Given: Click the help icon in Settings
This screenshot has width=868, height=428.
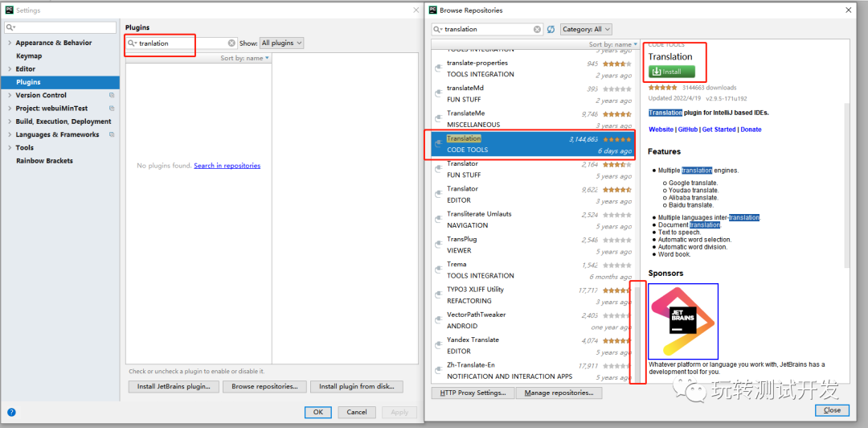Looking at the screenshot, I should pyautogui.click(x=11, y=412).
